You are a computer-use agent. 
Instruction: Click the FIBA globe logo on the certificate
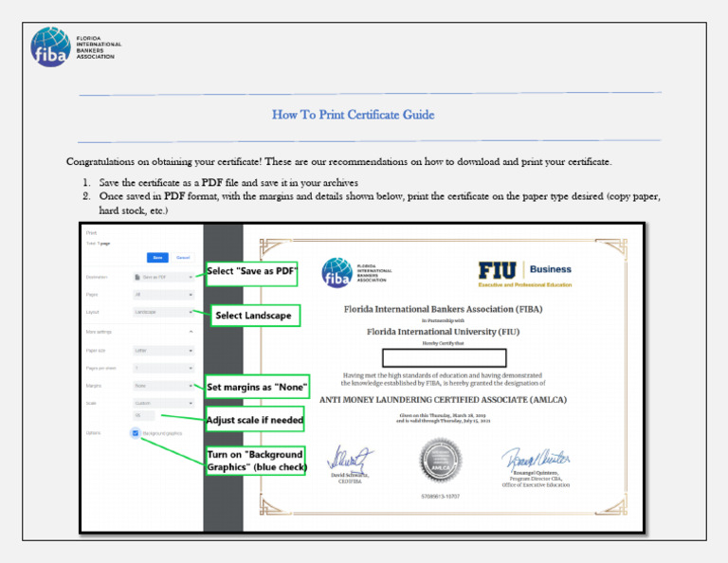coord(337,273)
